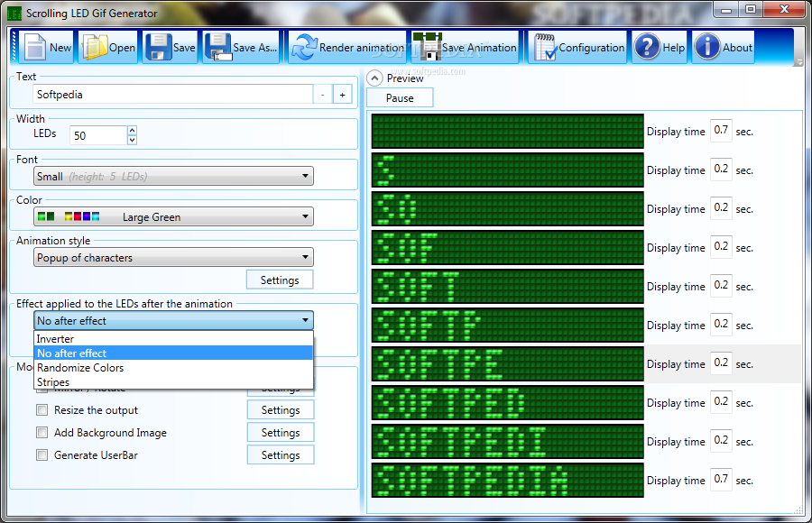Edit display time of the SOFTPE frame
This screenshot has height=523, width=812.
pos(721,363)
